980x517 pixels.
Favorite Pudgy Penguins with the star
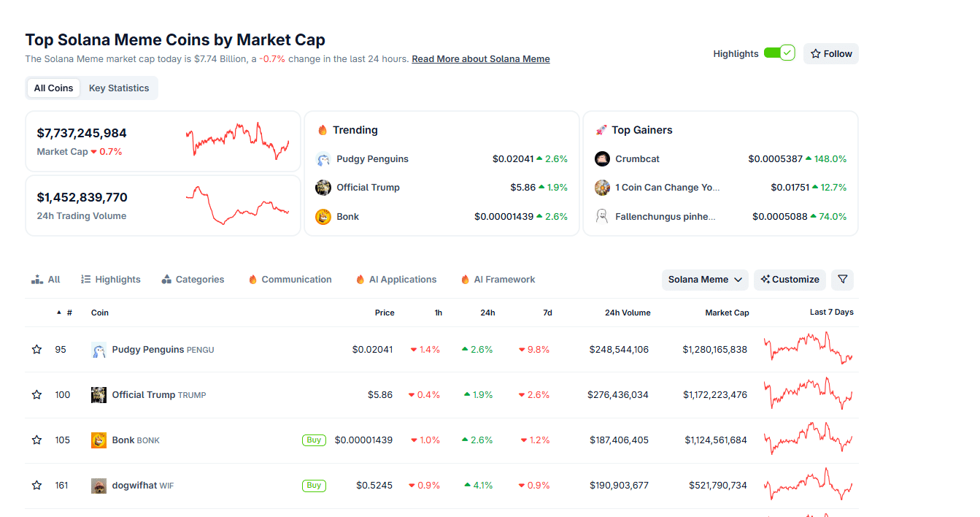point(36,350)
